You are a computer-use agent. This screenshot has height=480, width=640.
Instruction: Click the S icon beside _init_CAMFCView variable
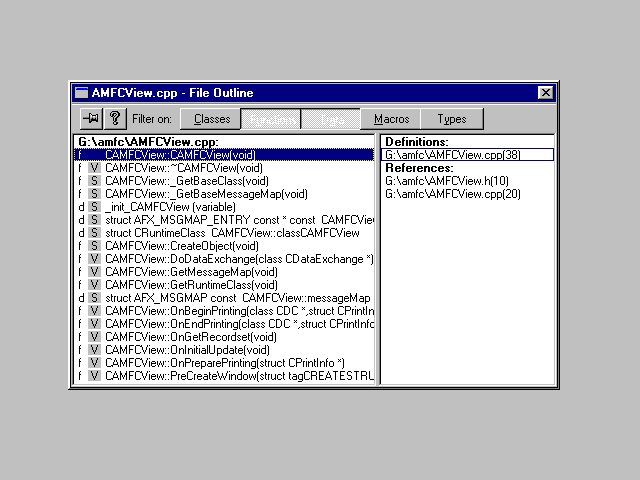pyautogui.click(x=94, y=207)
